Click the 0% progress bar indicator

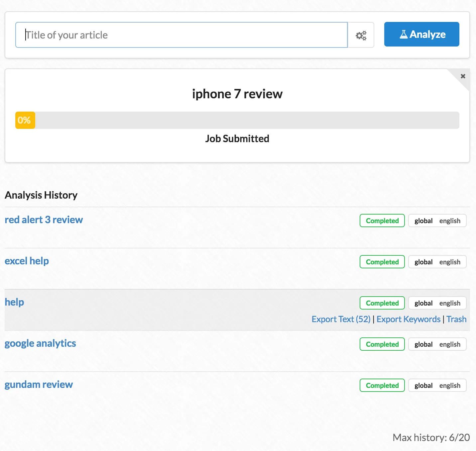coord(25,120)
